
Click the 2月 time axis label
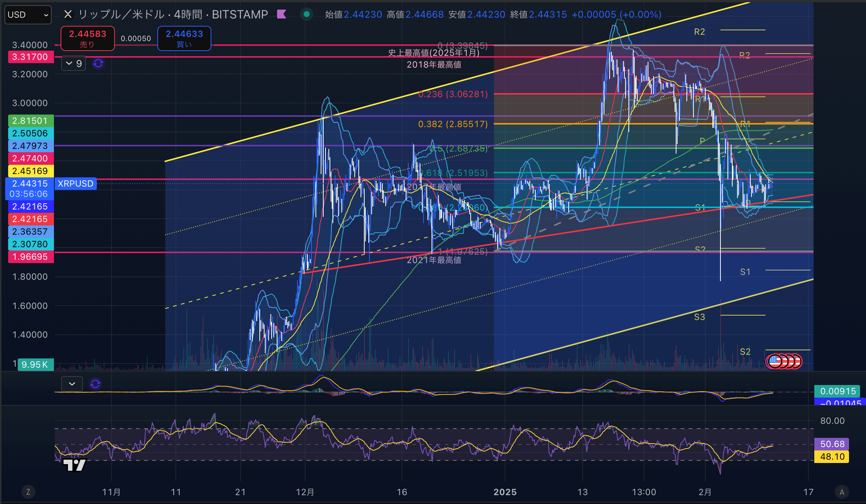point(705,492)
